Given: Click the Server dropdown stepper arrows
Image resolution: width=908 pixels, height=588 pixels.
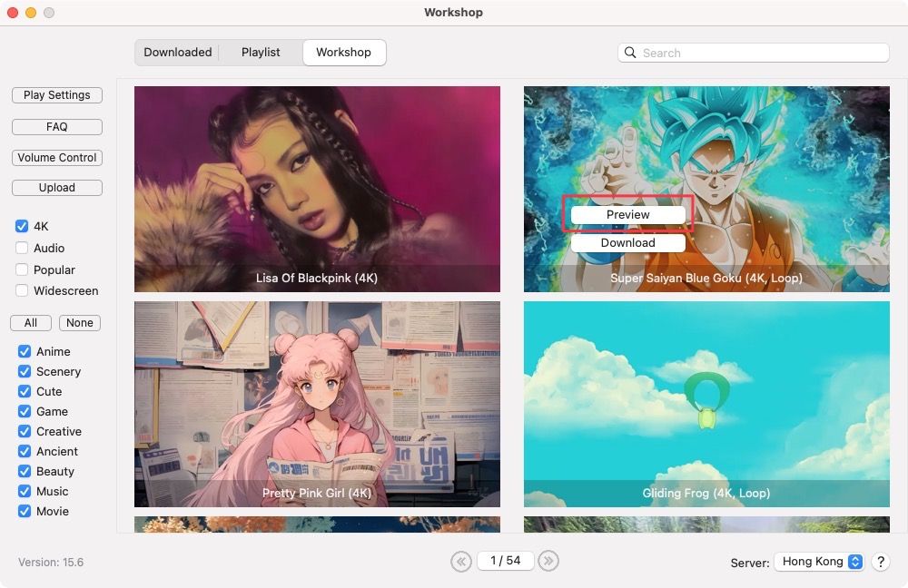Looking at the screenshot, I should (x=854, y=561).
